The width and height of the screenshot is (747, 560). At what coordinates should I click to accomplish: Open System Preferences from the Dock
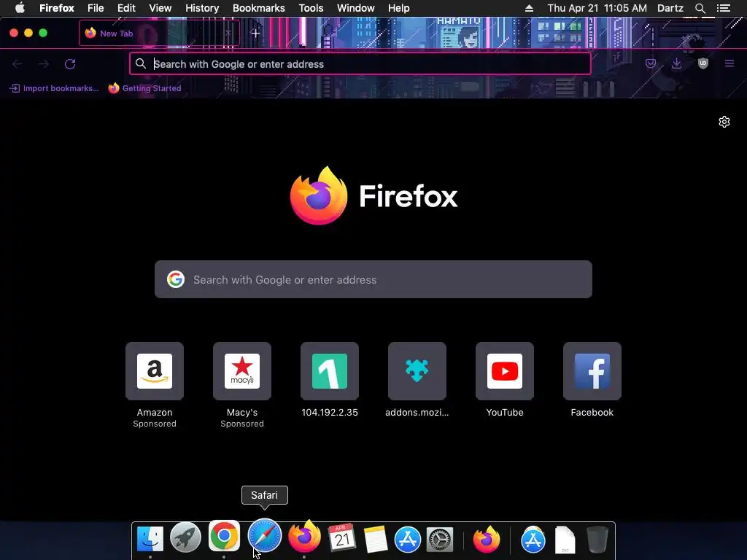tap(440, 540)
